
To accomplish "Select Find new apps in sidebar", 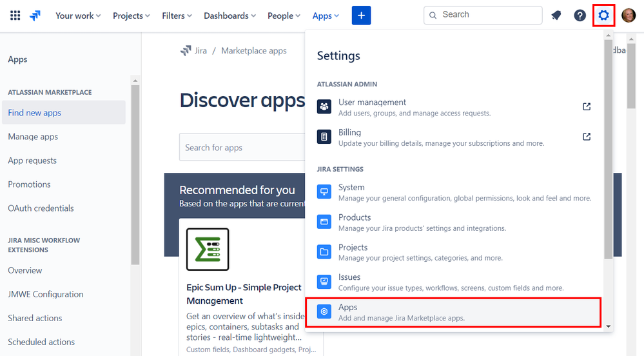I will pyautogui.click(x=64, y=113).
